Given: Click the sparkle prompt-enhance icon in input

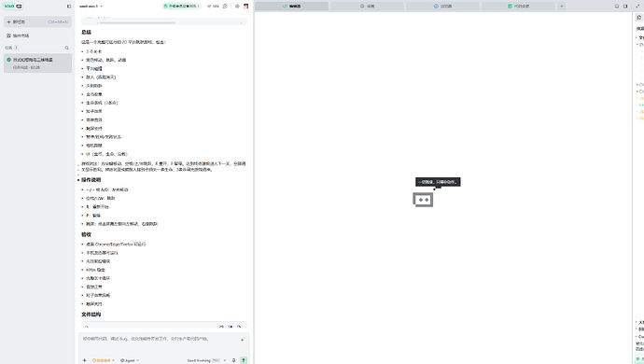Looking at the screenshot, I should click(243, 340).
